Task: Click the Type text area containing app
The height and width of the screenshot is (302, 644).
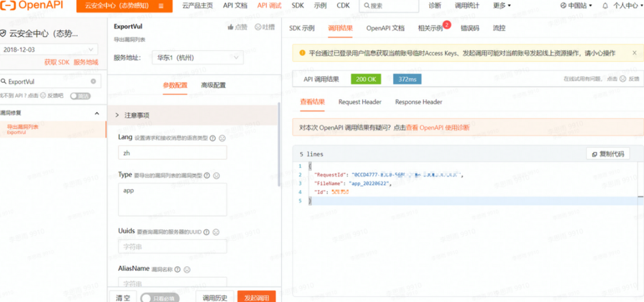Action: click(172, 200)
